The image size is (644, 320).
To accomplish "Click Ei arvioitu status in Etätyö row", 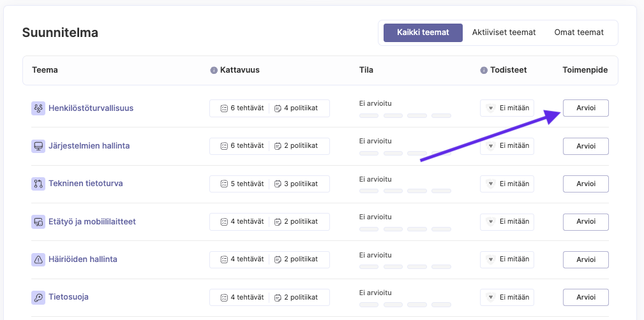I will 375,217.
